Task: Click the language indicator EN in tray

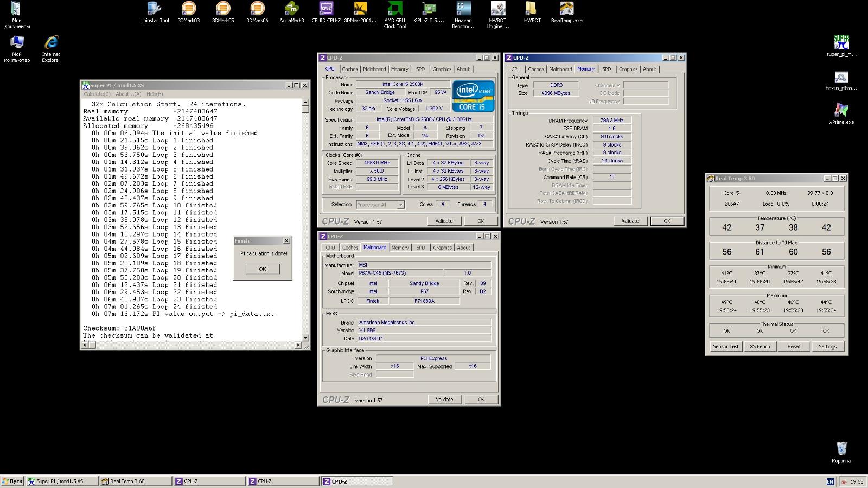Action: pos(830,481)
